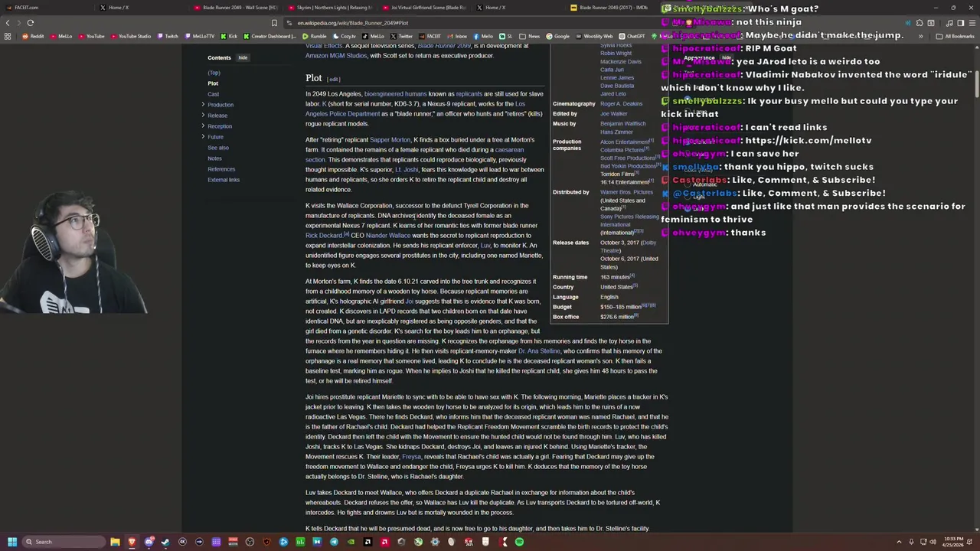Viewport: 980px width, 551px height.
Task: Open the Freysa link
Action: click(x=411, y=457)
